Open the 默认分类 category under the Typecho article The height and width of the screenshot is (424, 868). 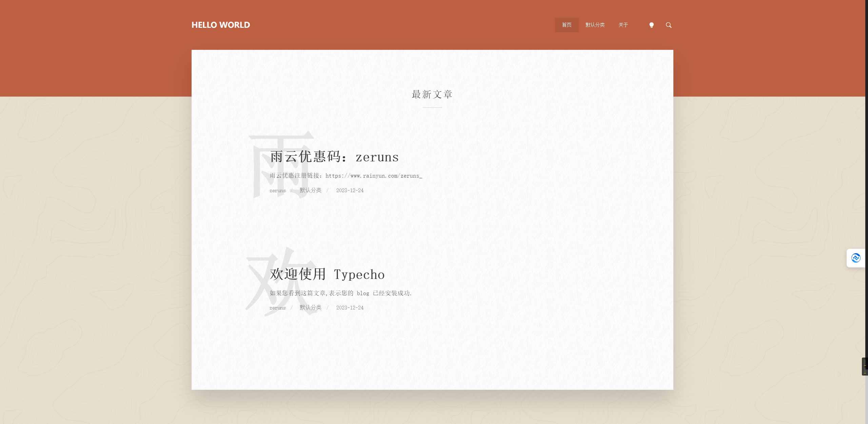click(311, 308)
